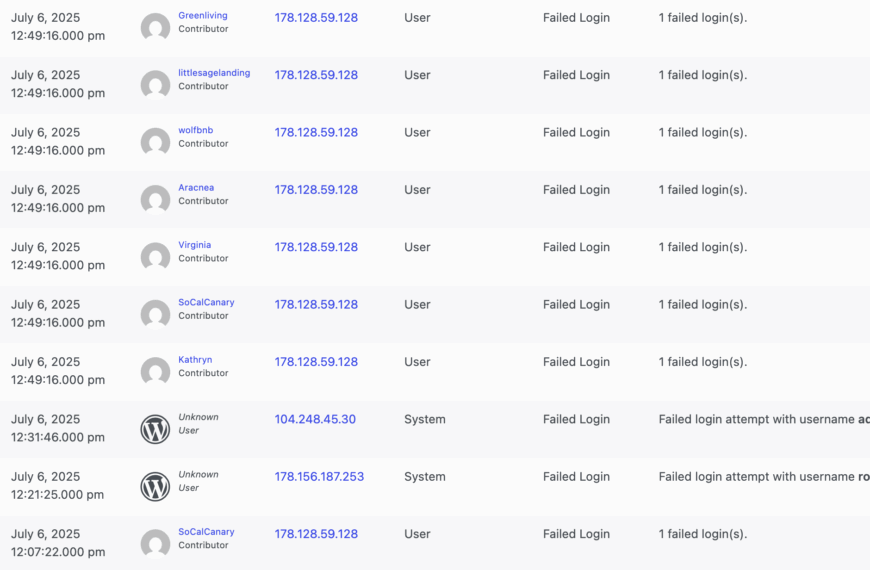This screenshot has width=870, height=570.
Task: Click IP address 178.156.187.253
Action: click(319, 477)
